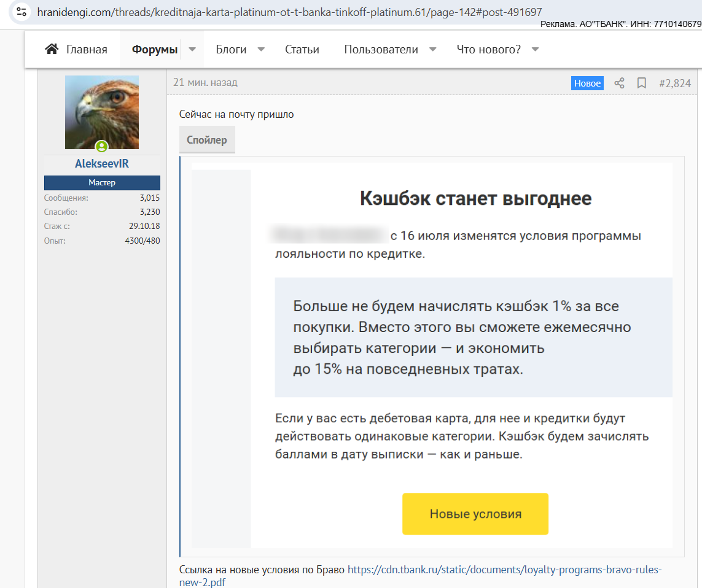The height and width of the screenshot is (588, 702).
Task: Click the text Сейчас на почту пришло
Action: [x=236, y=115]
